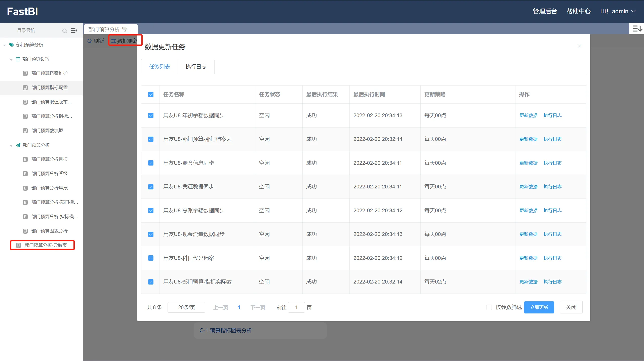Click the FastBI logo
Viewport: 644px width, 361px height.
click(x=22, y=11)
